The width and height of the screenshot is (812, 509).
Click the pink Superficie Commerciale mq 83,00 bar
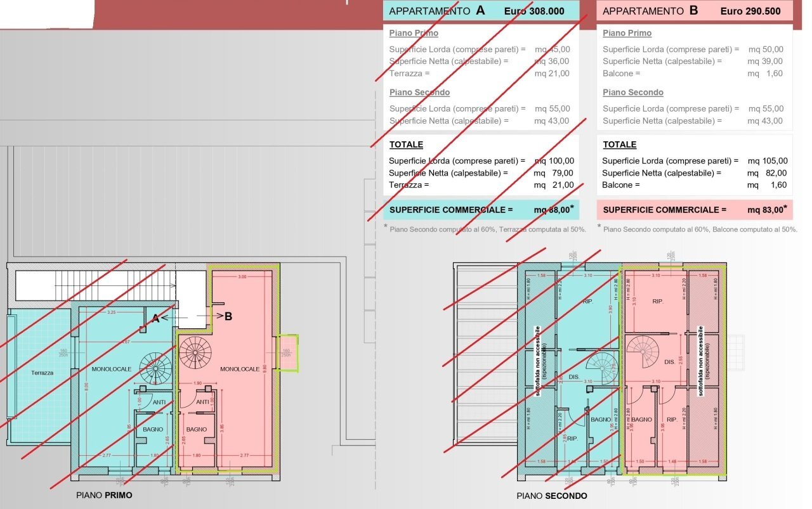pos(695,210)
